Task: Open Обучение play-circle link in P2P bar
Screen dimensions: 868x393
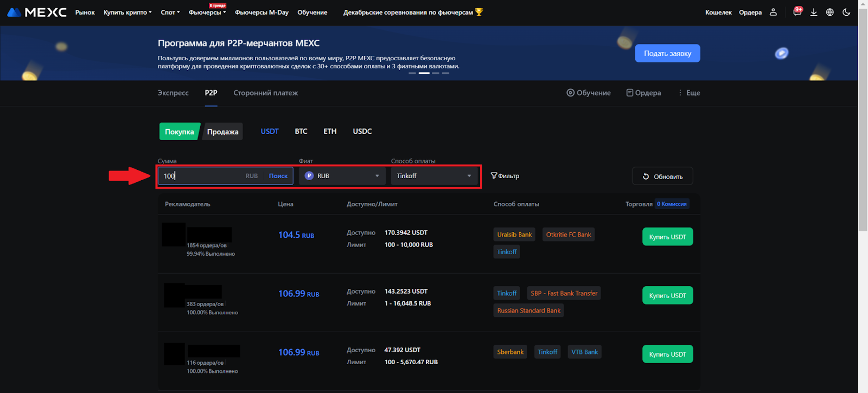Action: 589,93
